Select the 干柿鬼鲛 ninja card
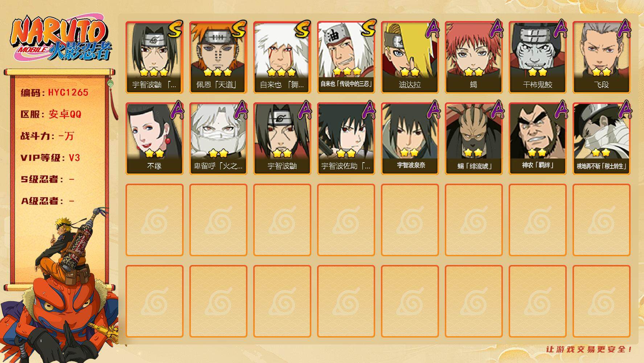 click(x=537, y=57)
